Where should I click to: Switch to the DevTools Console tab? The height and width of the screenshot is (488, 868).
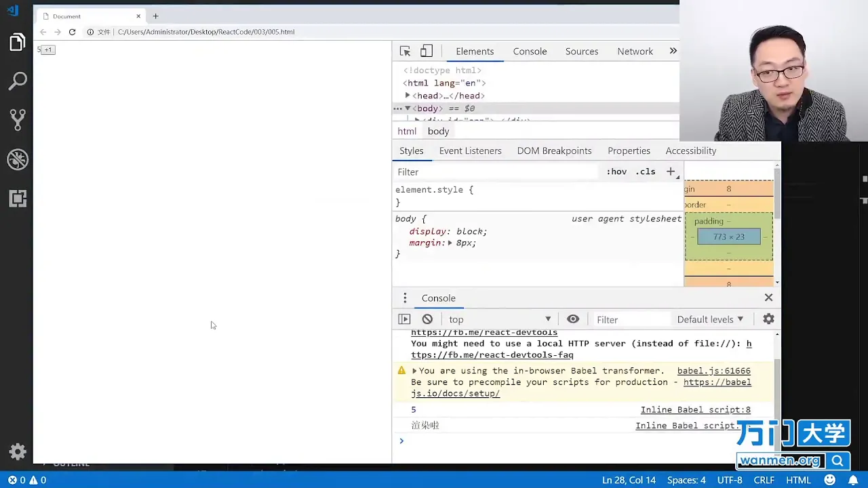click(530, 52)
